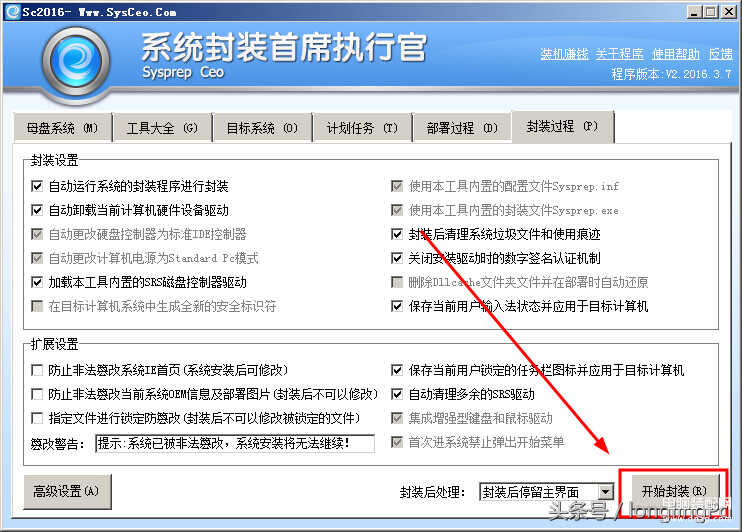
Task: Click the 篡改警告 text input field
Action: pyautogui.click(x=235, y=443)
